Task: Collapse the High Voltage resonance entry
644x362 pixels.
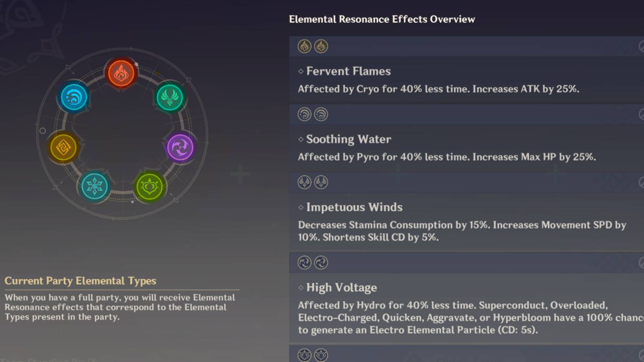Action: (342, 288)
